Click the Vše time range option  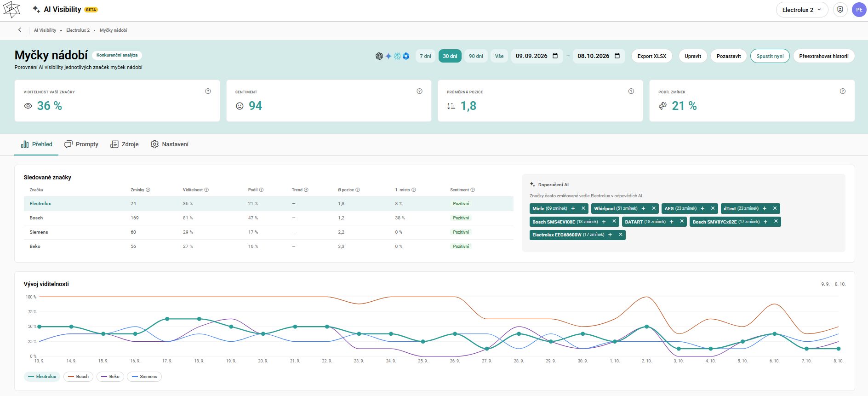[x=499, y=56]
